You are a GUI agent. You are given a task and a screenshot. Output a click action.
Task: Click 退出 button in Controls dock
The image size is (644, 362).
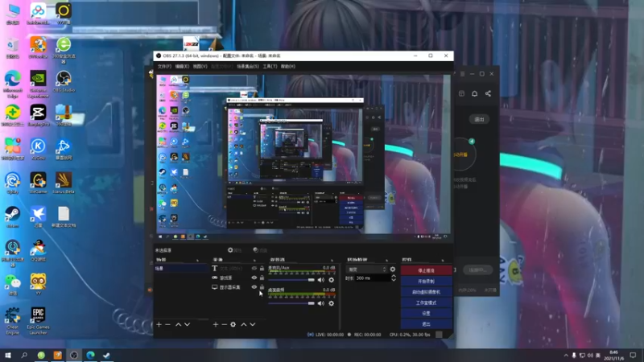[x=427, y=324]
